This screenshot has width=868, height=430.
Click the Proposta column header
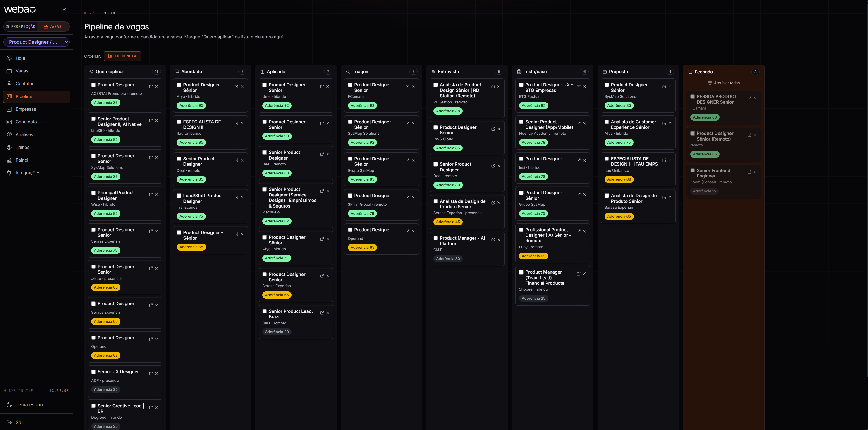618,72
